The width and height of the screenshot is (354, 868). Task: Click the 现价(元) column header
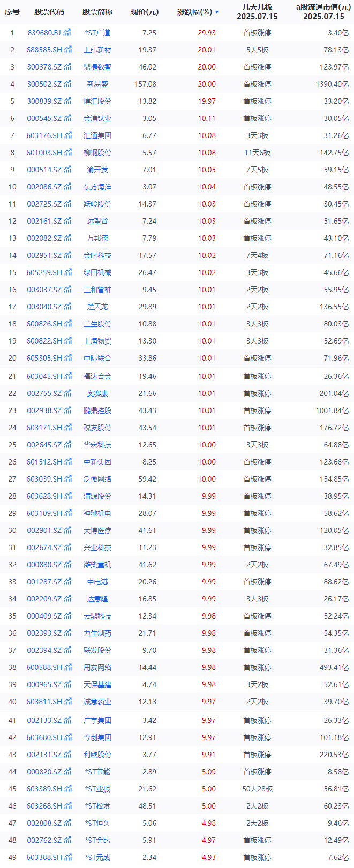coord(145,12)
